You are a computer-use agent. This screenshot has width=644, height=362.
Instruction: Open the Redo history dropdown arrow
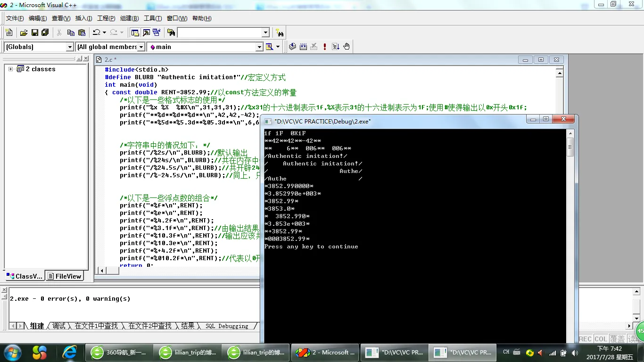tap(122, 33)
